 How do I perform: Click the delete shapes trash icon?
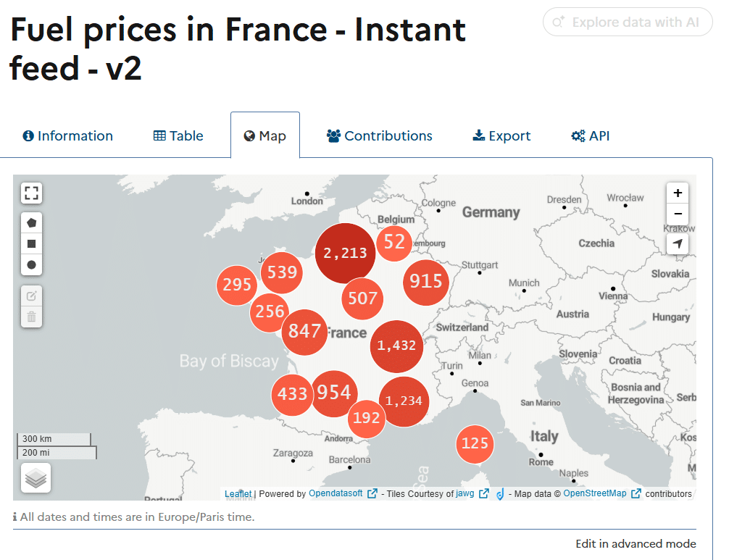tap(32, 317)
